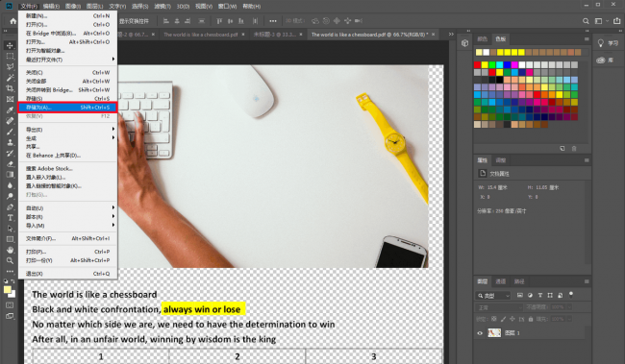Toggle type layer filter in Layers panel
Image resolution: width=625 pixels, height=364 pixels.
click(x=540, y=295)
